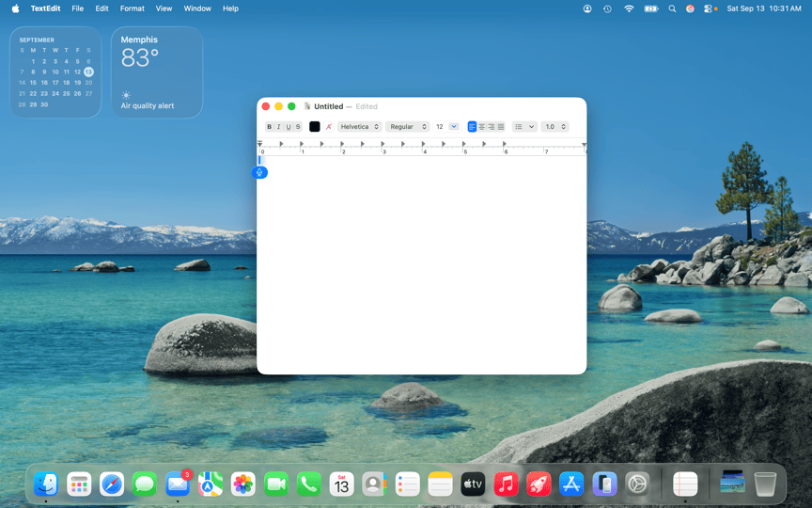
Task: Click the tab stop marker at 6 inches
Action: click(505, 144)
